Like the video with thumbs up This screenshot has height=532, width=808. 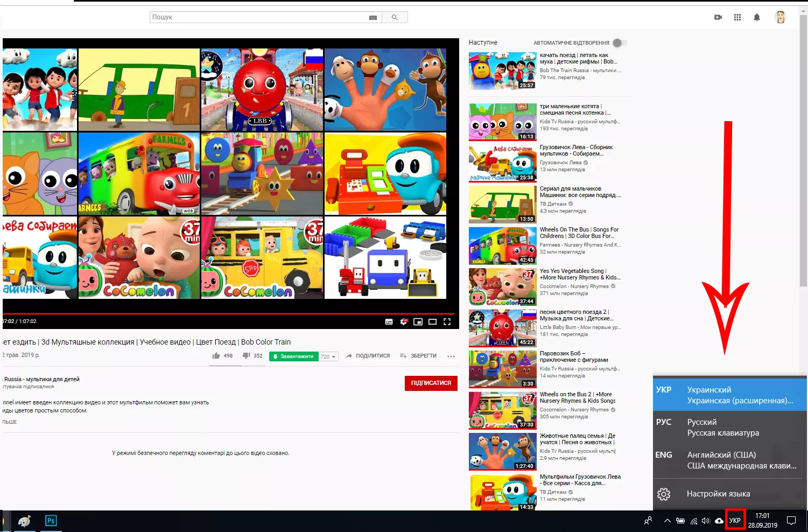tap(216, 355)
